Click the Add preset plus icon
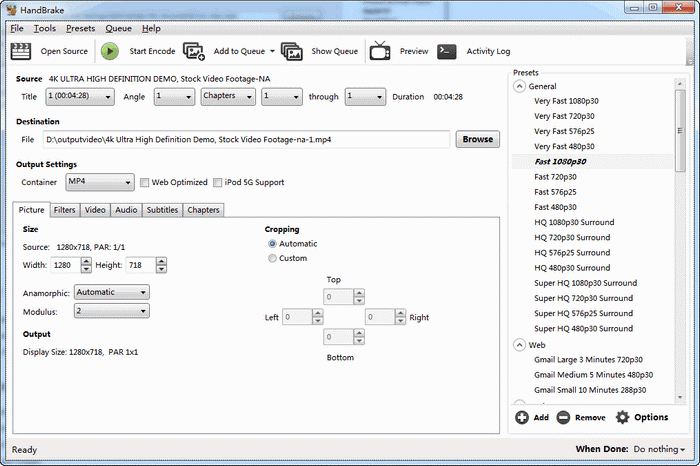700x466 pixels. point(521,417)
